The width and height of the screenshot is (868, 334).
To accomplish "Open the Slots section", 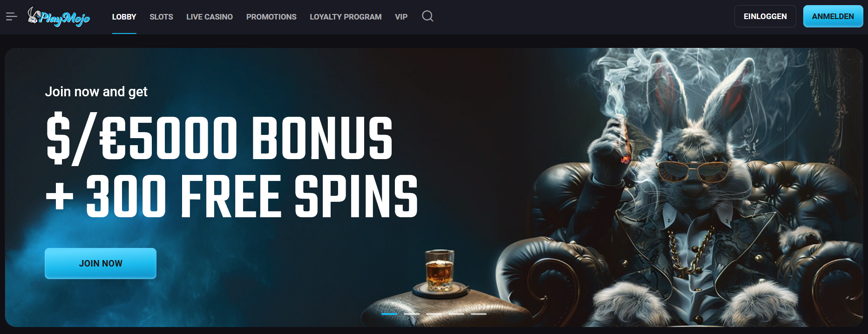I will pyautogui.click(x=161, y=17).
